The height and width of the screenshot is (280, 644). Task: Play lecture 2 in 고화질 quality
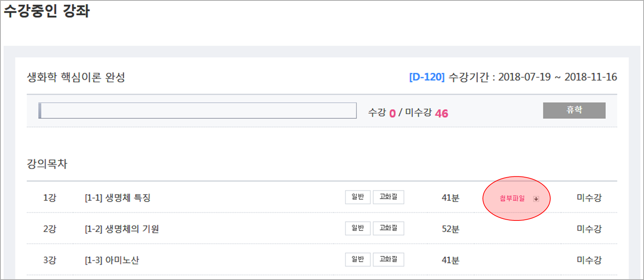(x=388, y=228)
